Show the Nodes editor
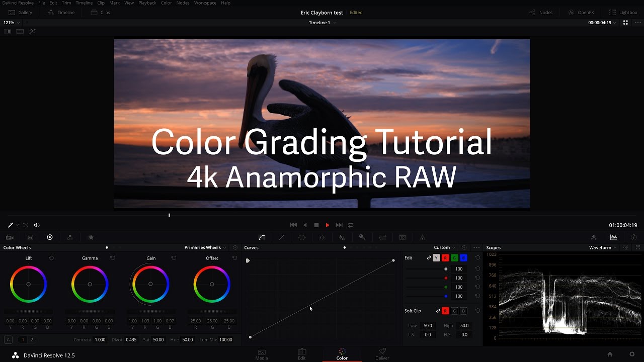Image resolution: width=644 pixels, height=362 pixels. [541, 13]
